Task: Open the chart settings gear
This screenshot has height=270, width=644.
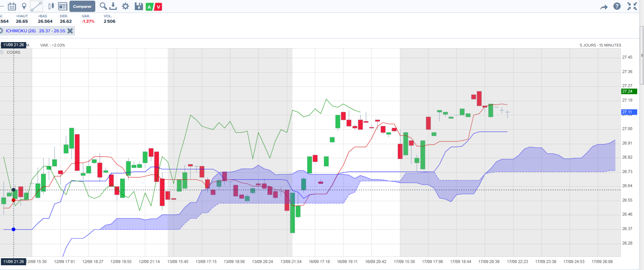Action: click(x=126, y=6)
